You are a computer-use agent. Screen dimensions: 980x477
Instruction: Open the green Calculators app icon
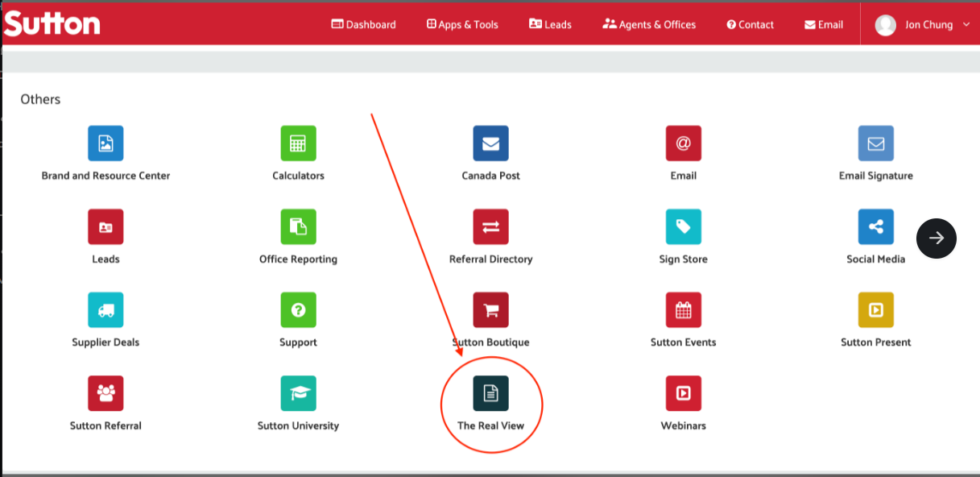[x=298, y=143]
